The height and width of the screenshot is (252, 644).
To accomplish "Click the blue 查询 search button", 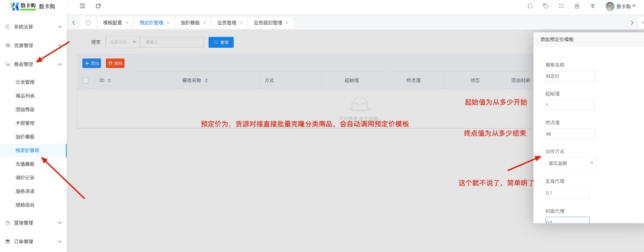I will click(221, 42).
